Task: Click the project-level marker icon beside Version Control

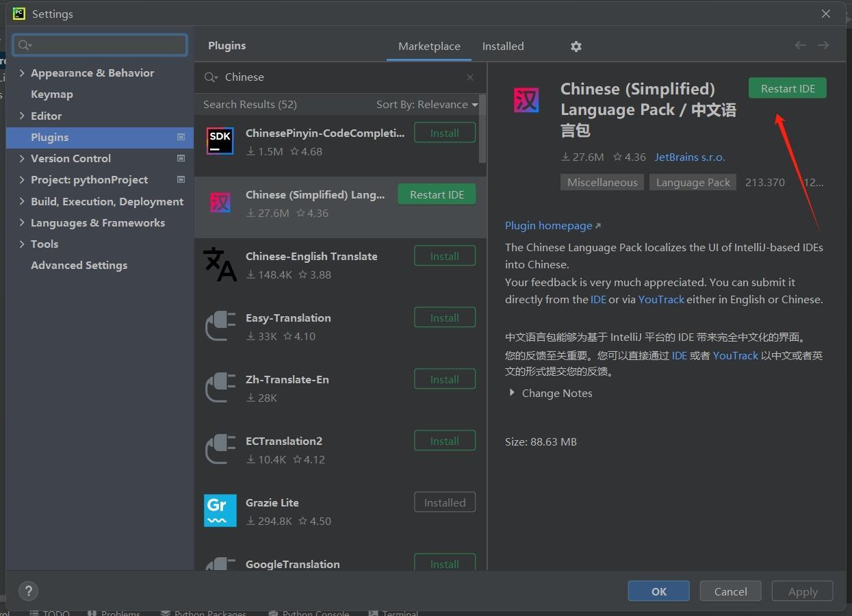Action: coord(181,158)
